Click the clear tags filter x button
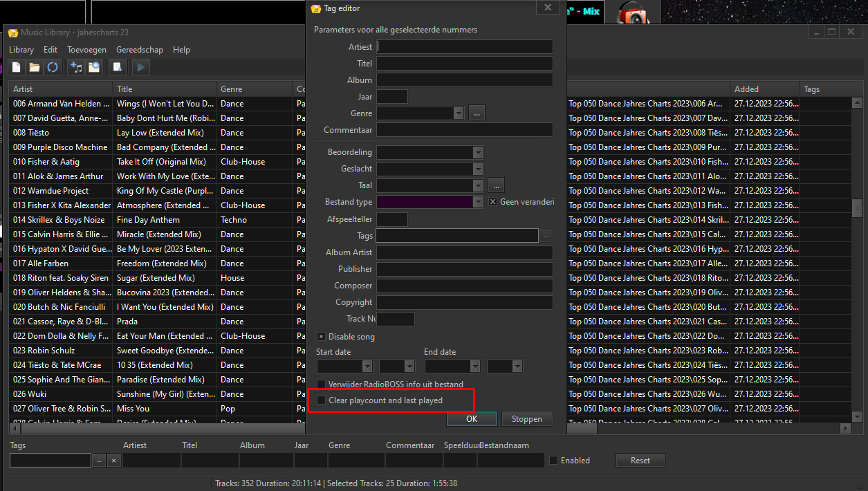This screenshot has width=868, height=491. point(114,461)
